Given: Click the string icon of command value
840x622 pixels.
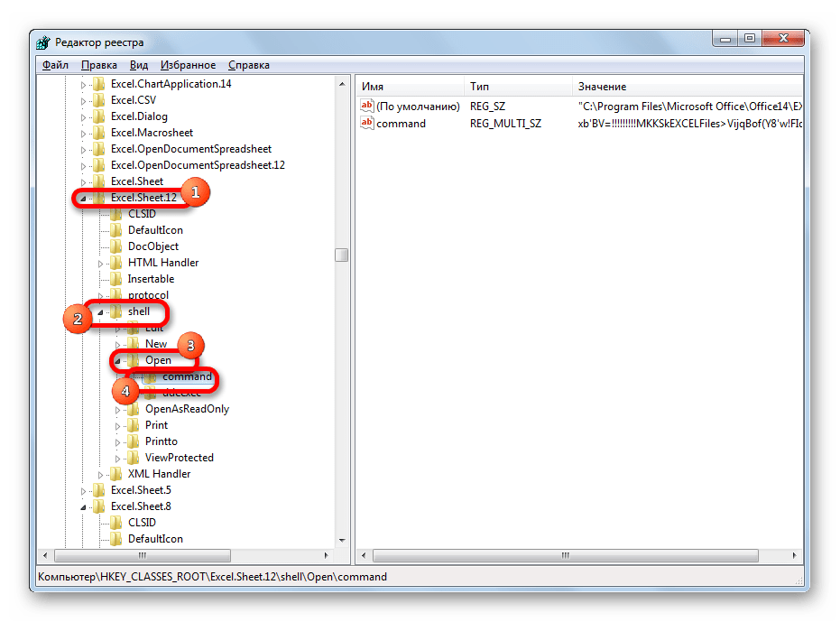Looking at the screenshot, I should click(367, 123).
